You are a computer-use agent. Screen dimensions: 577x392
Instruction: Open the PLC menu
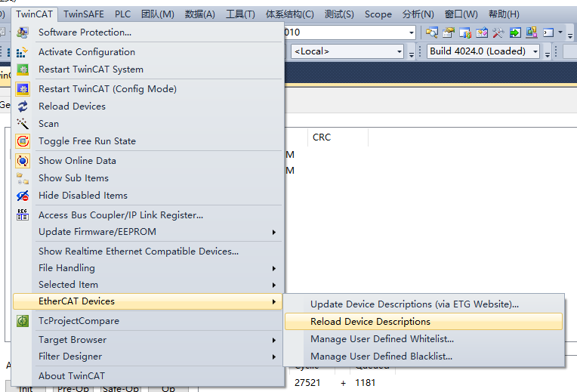(122, 14)
